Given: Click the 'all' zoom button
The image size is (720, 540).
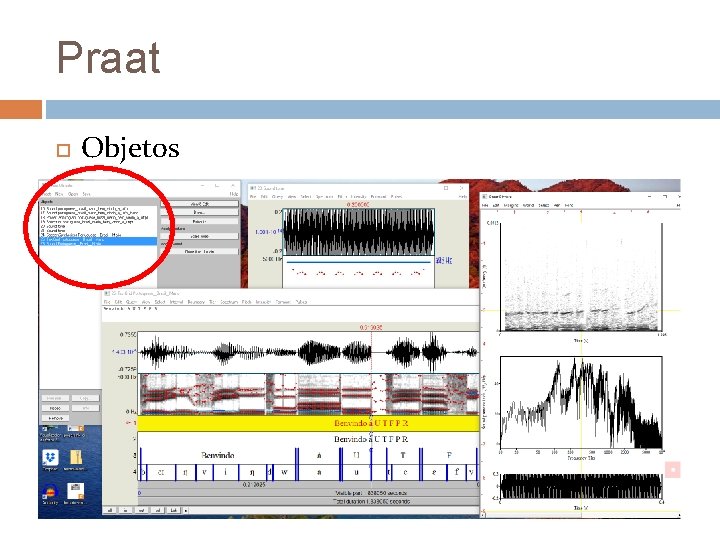Looking at the screenshot, I should [x=110, y=510].
